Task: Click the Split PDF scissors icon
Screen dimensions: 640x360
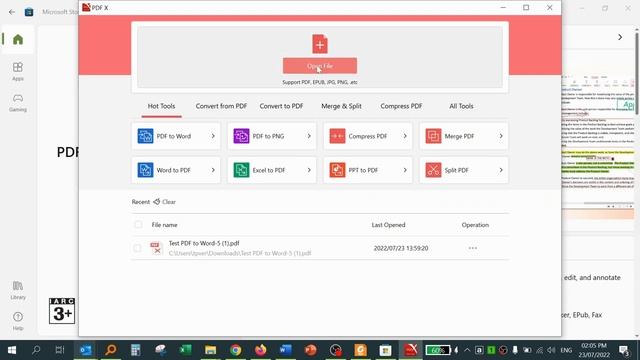Action: click(x=433, y=170)
